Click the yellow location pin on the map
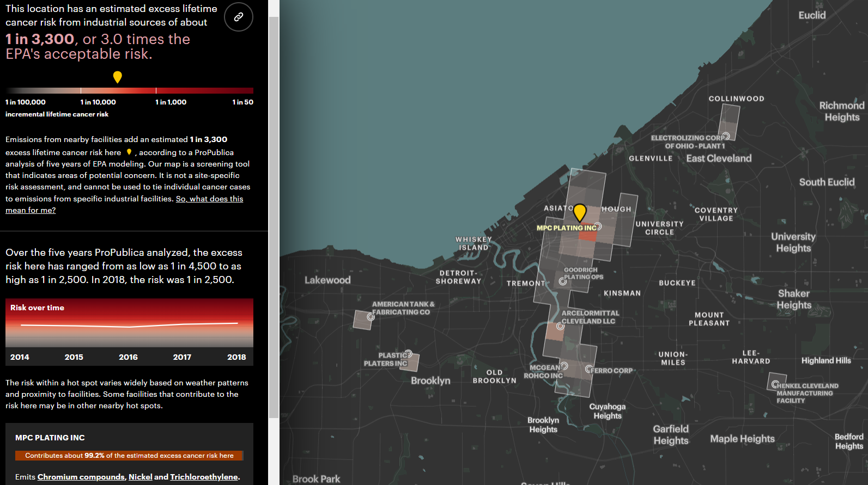 coord(580,213)
